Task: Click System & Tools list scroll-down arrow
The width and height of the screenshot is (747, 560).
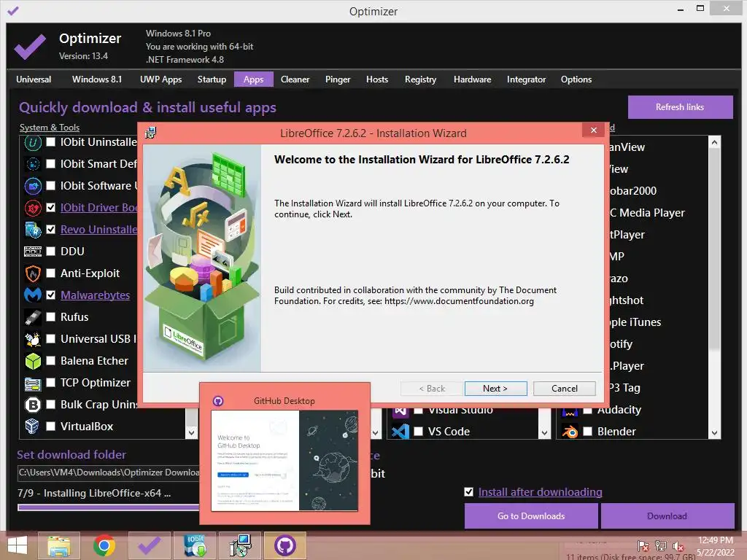Action: pos(191,432)
